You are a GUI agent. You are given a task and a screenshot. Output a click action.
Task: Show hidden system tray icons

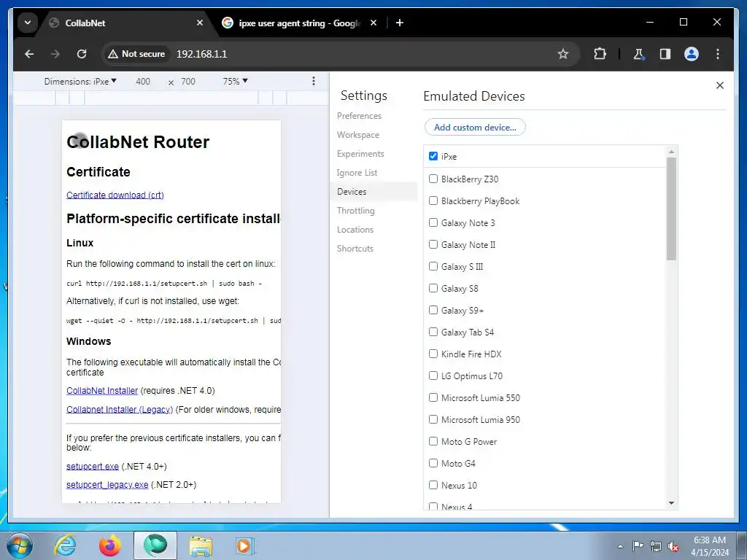tap(620, 546)
